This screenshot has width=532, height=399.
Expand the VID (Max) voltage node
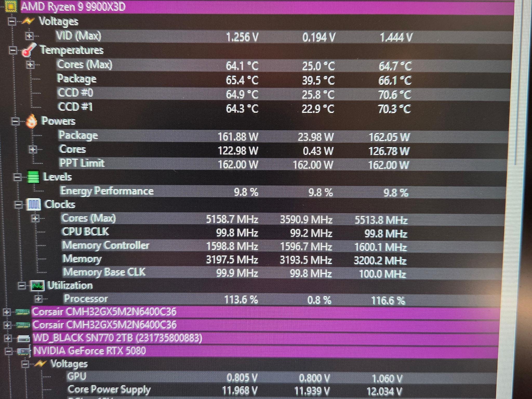click(29, 36)
